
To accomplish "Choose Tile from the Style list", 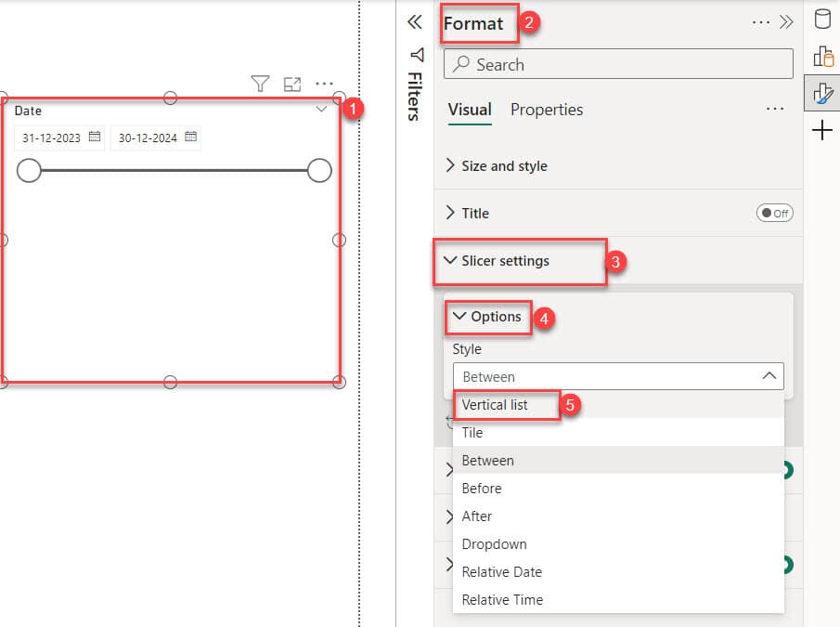I will (618, 433).
